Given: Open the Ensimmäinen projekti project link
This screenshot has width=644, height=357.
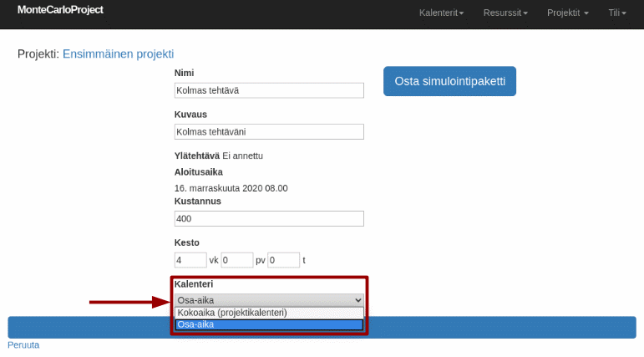Looking at the screenshot, I should click(118, 54).
